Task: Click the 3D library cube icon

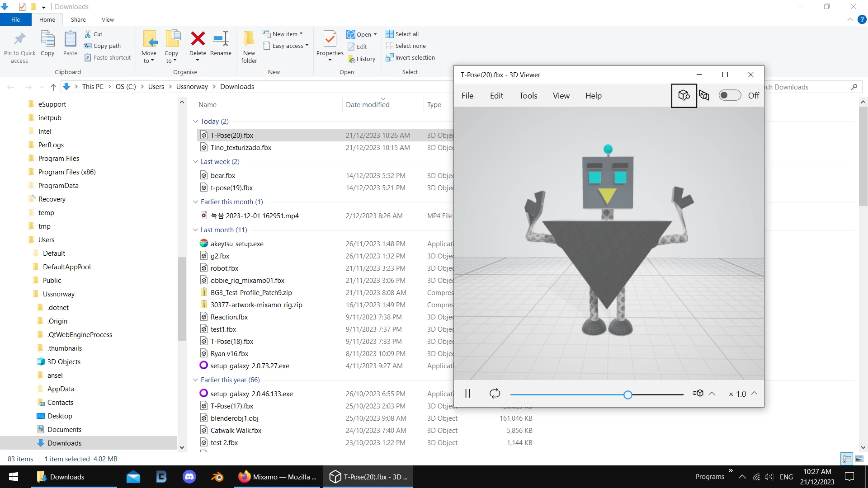Action: [684, 95]
